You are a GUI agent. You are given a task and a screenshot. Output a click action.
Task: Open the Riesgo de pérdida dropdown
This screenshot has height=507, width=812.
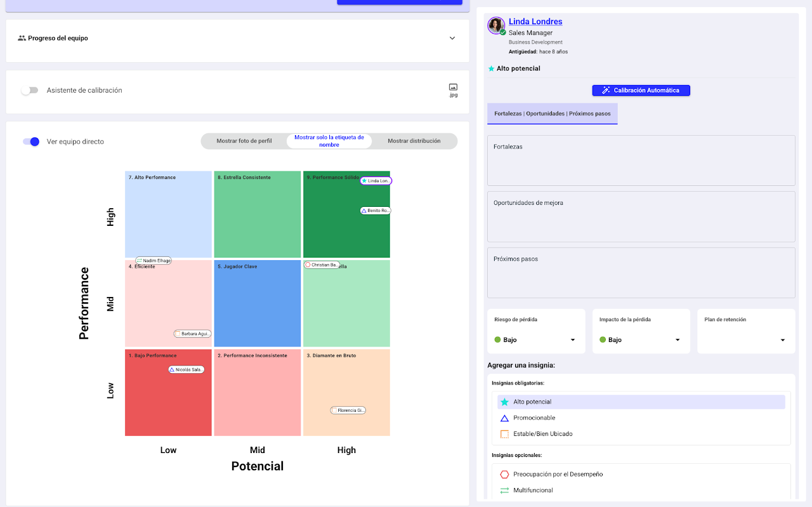point(535,340)
